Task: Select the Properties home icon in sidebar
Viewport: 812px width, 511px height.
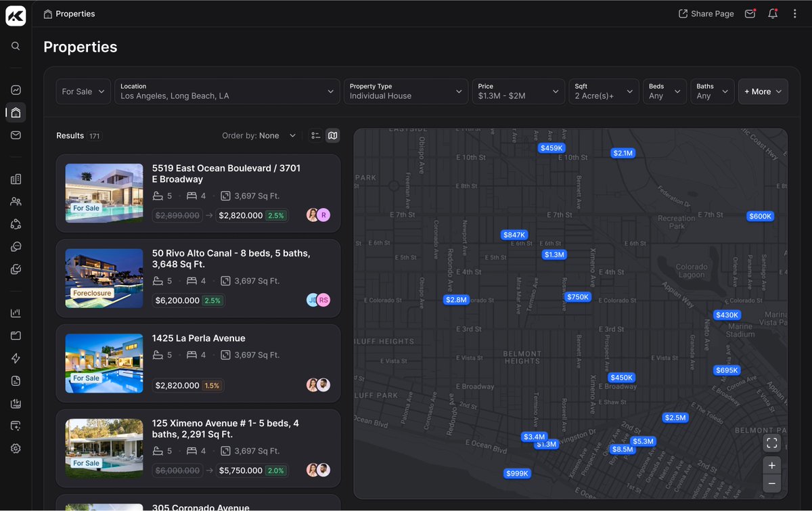Action: 16,112
